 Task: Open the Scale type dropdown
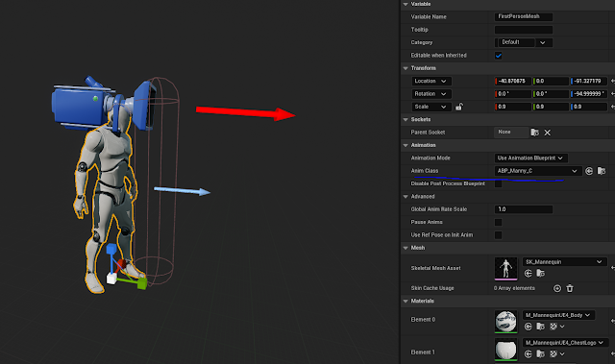(431, 107)
